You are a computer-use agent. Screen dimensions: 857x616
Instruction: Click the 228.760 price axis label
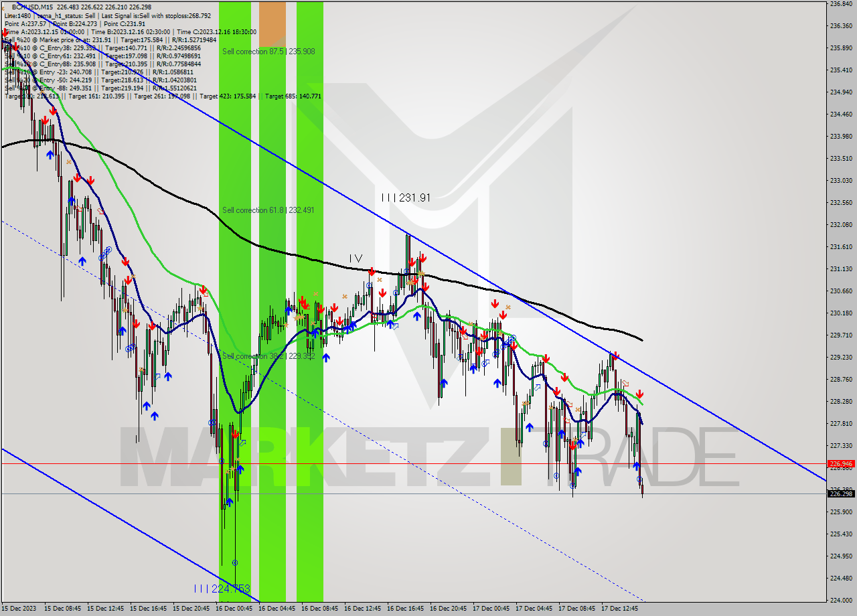pyautogui.click(x=841, y=379)
